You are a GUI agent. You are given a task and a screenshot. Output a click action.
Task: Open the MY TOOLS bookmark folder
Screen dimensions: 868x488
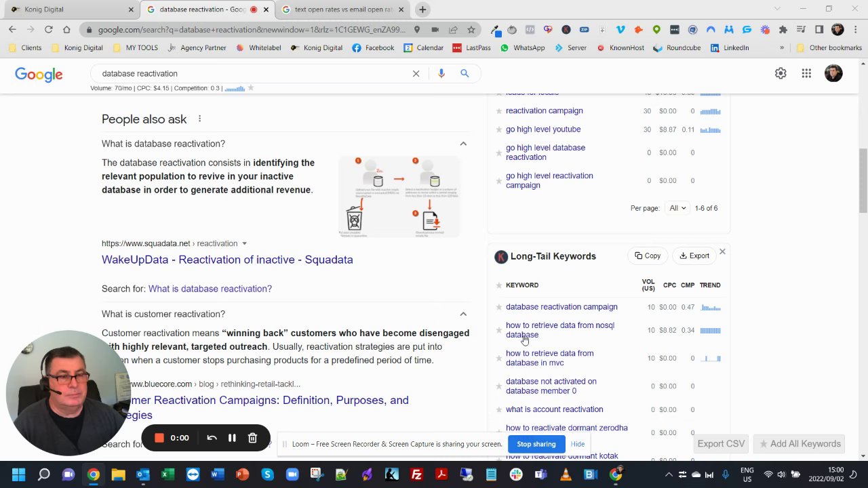click(x=136, y=48)
